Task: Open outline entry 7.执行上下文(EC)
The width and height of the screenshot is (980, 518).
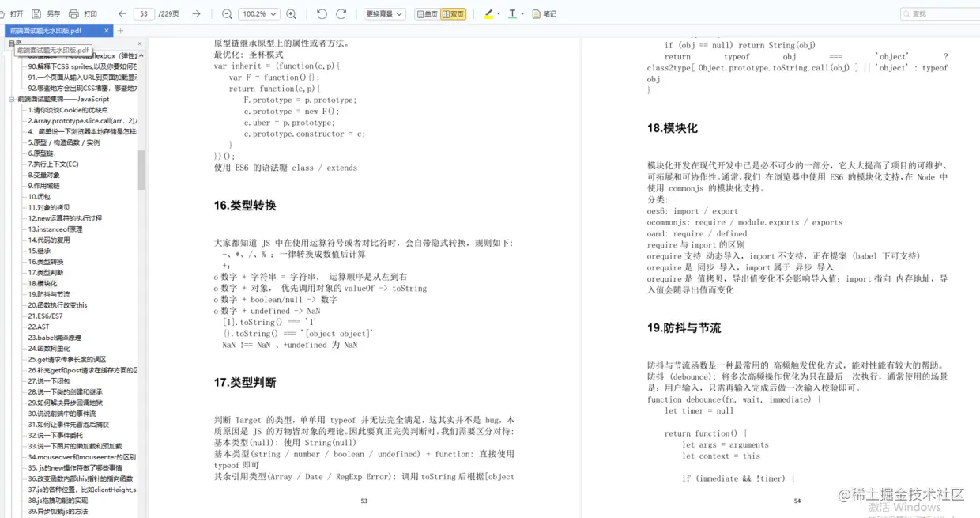Action: (54, 164)
